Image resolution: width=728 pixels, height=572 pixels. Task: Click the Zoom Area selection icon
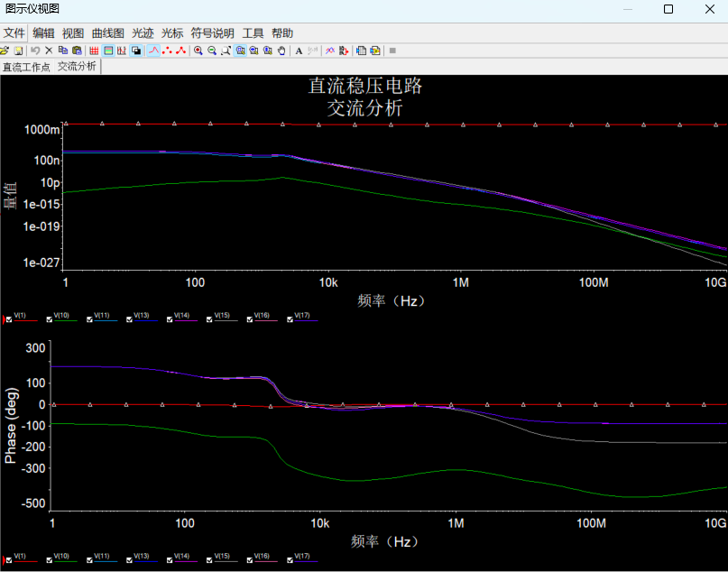coord(226,51)
